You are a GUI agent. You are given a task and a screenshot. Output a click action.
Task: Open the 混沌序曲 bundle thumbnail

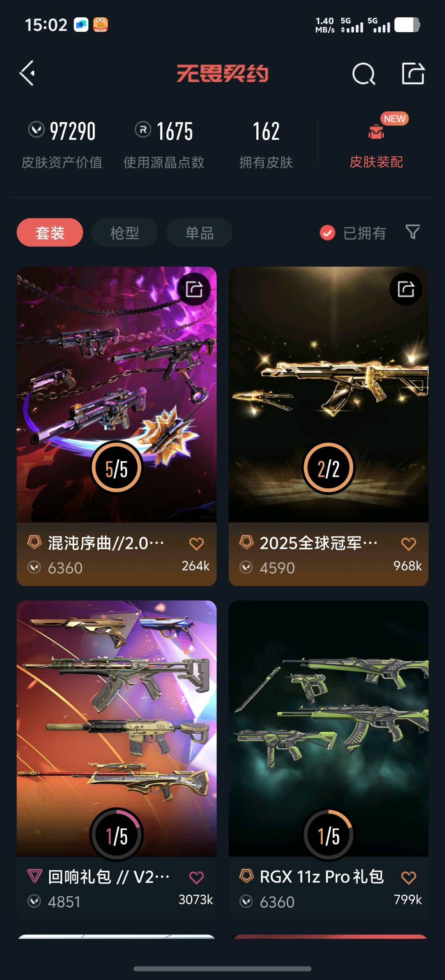point(117,394)
